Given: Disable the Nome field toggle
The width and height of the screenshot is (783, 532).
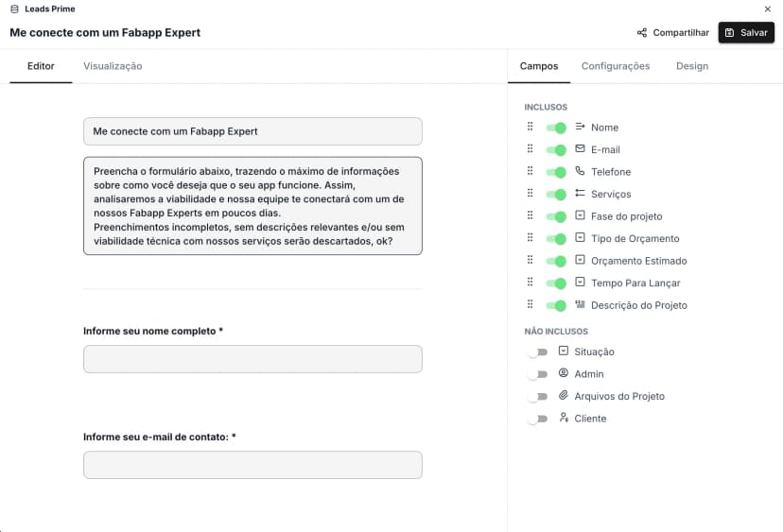Looking at the screenshot, I should pos(556,128).
